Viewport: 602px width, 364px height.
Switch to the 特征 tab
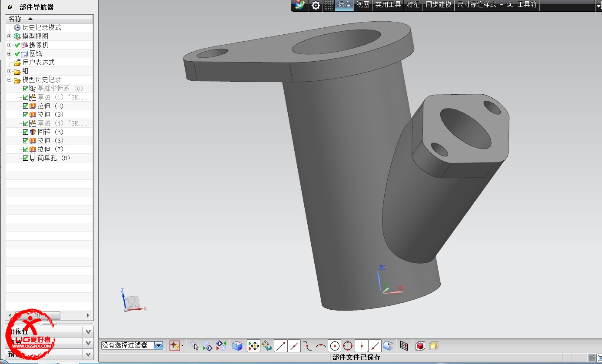point(413,5)
